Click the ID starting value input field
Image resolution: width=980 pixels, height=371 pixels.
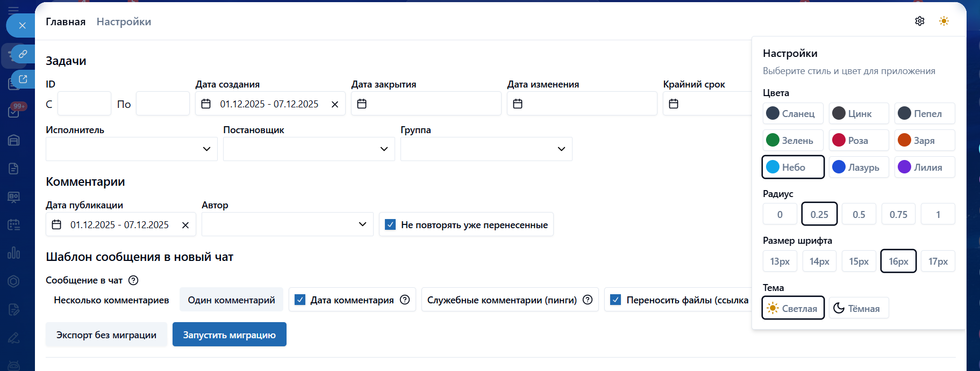(x=84, y=104)
